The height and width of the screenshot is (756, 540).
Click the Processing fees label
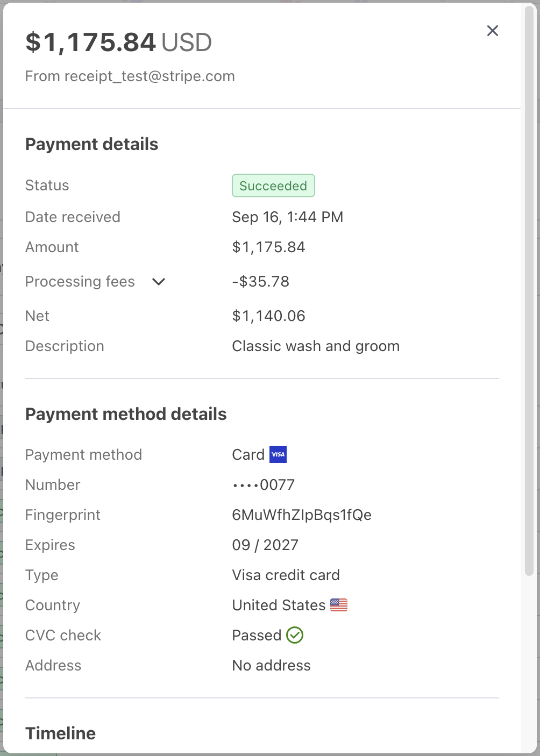tap(80, 282)
